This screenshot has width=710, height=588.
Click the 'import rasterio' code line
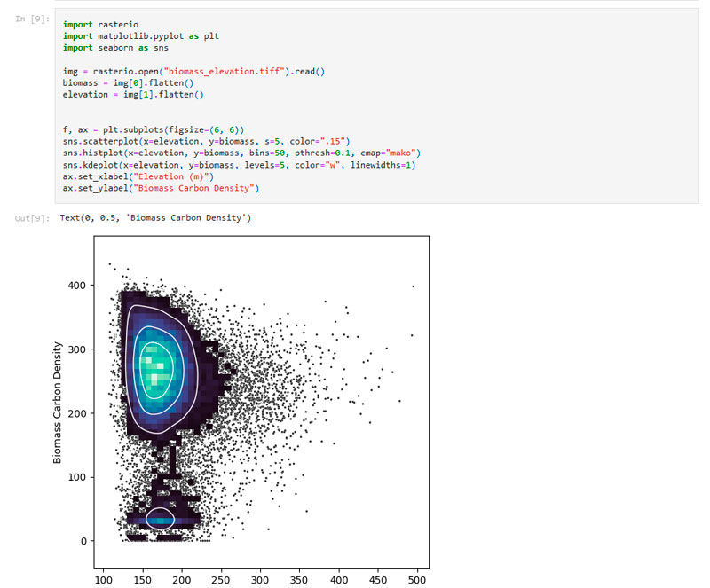pos(100,25)
